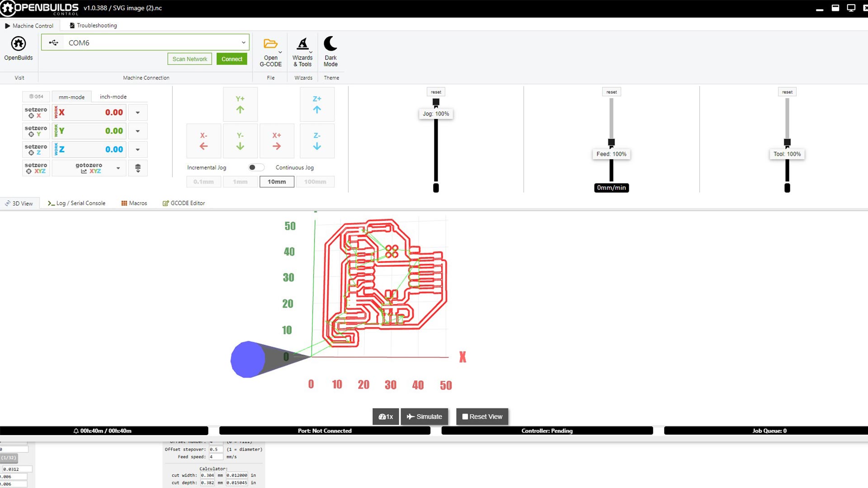Jog Z+ up arrow
Screen dimensions: 868x488
317,104
